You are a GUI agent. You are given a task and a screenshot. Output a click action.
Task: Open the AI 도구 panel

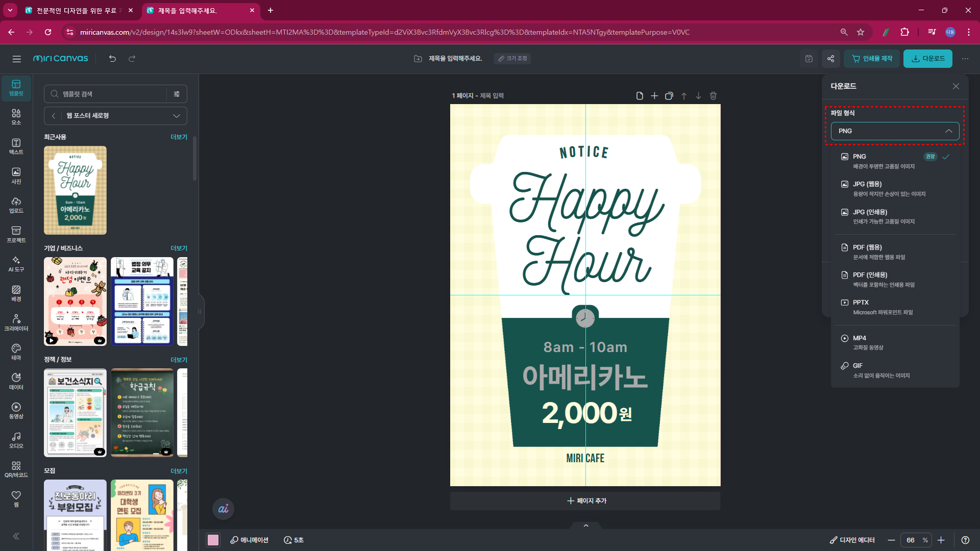[16, 264]
